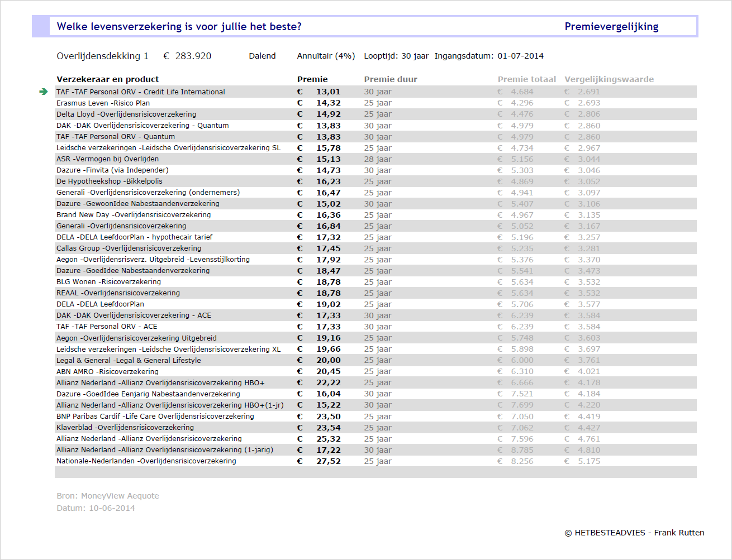
Task: Open the Premievergelijking heading link
Action: tap(612, 26)
